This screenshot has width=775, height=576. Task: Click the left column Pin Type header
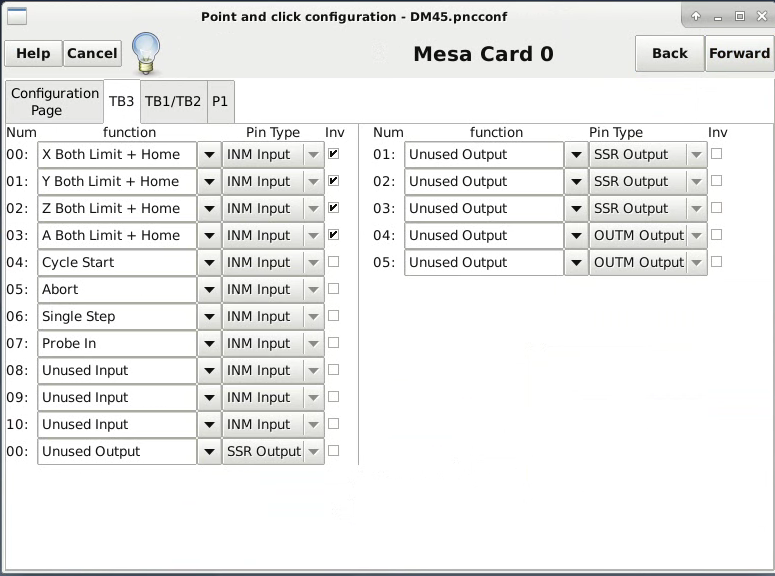[x=273, y=133]
